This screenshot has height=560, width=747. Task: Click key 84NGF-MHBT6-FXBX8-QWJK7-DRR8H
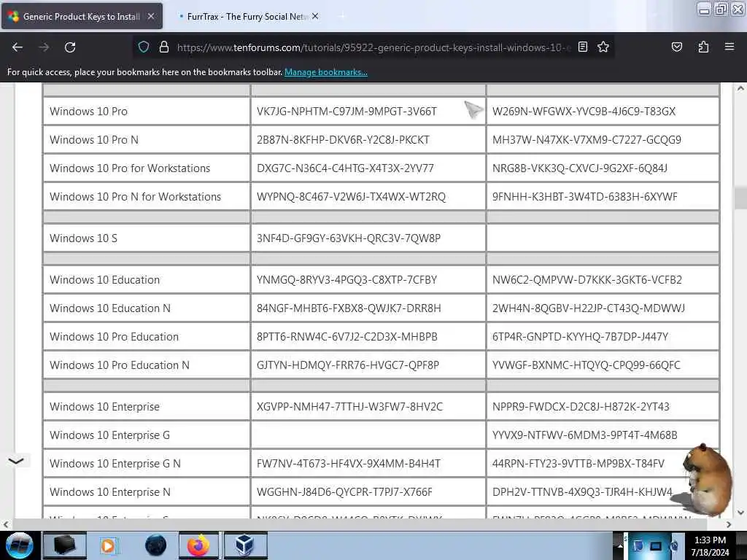tap(349, 308)
